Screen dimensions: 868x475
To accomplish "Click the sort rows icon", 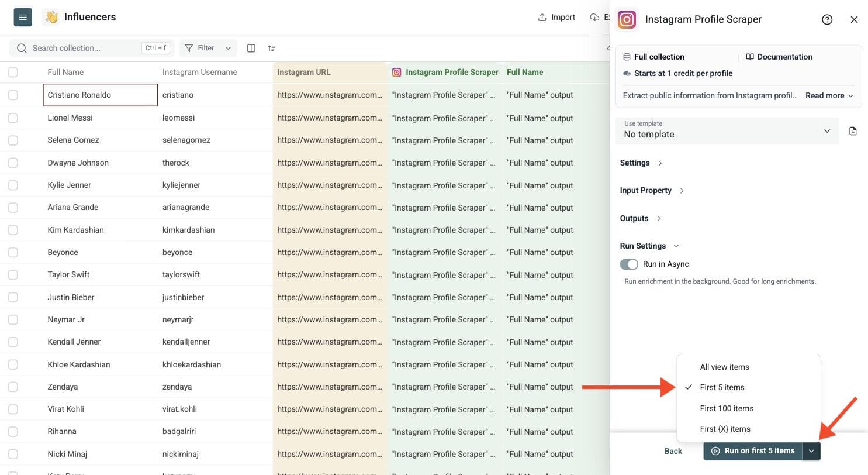I will coord(272,48).
